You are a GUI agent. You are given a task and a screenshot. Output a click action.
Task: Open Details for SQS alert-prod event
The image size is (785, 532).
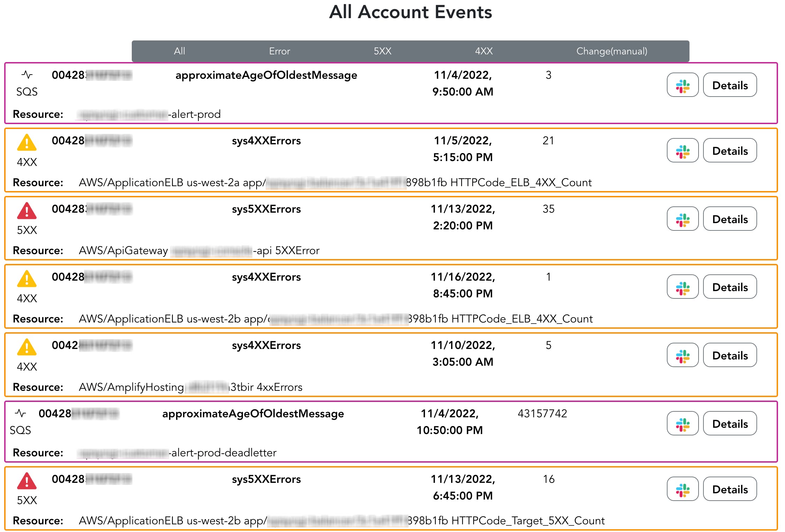pos(730,85)
